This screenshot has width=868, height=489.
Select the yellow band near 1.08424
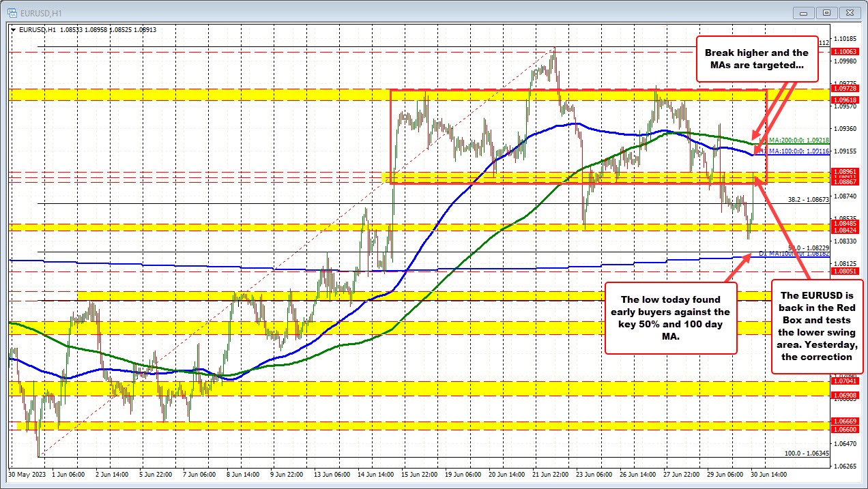(x=409, y=227)
